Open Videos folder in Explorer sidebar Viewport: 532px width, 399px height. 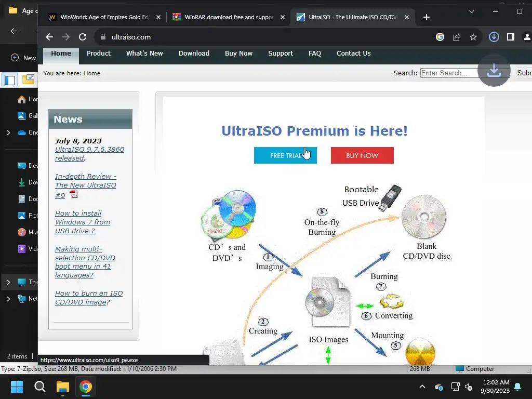click(27, 249)
